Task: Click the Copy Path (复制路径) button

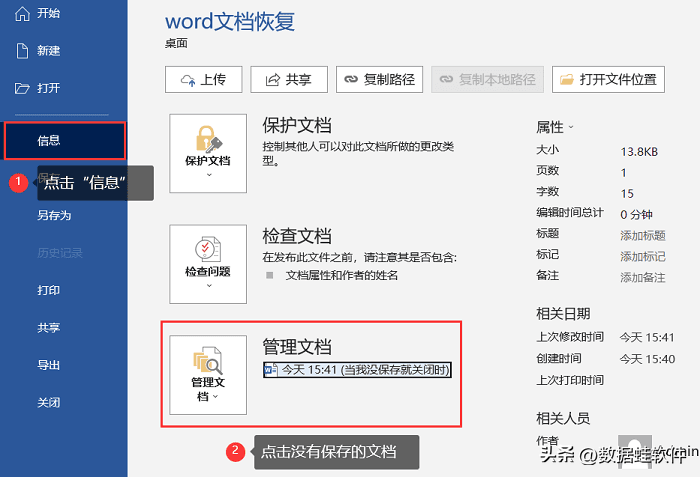Action: (380, 79)
